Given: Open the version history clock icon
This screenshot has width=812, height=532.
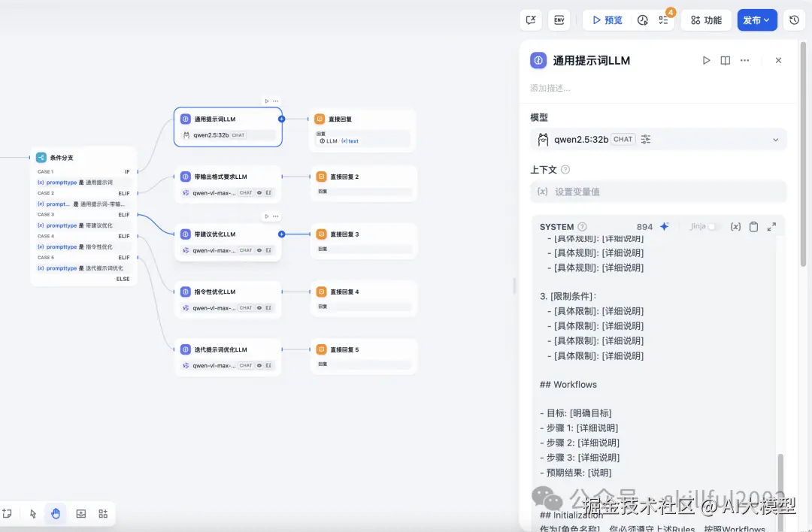Looking at the screenshot, I should 794,20.
